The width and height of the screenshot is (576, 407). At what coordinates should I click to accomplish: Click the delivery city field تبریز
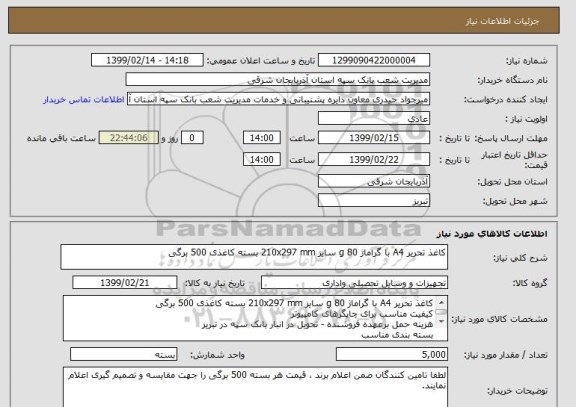374,201
